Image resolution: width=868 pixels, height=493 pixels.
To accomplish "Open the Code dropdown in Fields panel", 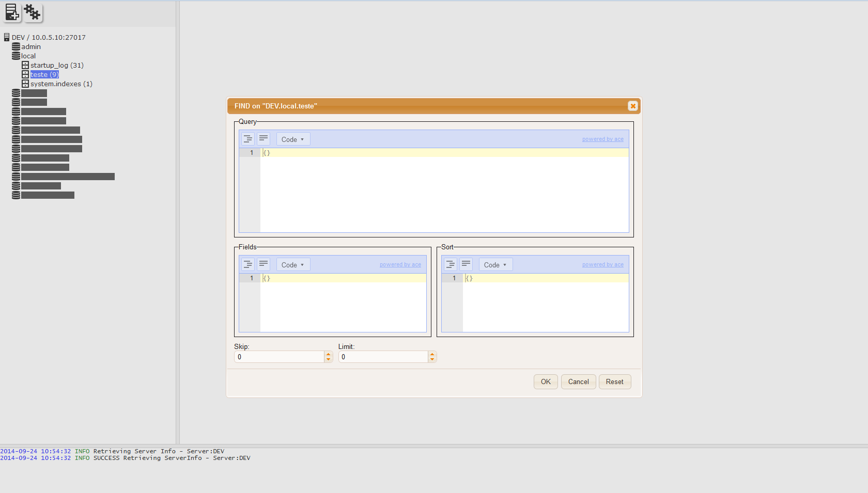I will (292, 264).
